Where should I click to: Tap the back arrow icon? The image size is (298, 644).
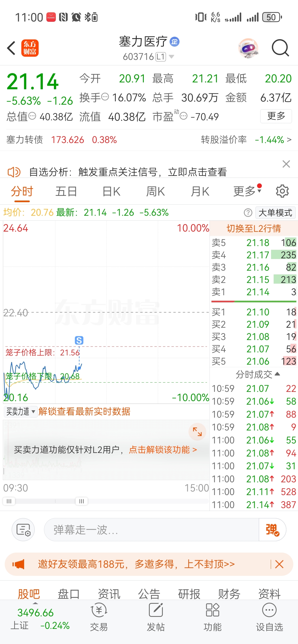tap(11, 48)
